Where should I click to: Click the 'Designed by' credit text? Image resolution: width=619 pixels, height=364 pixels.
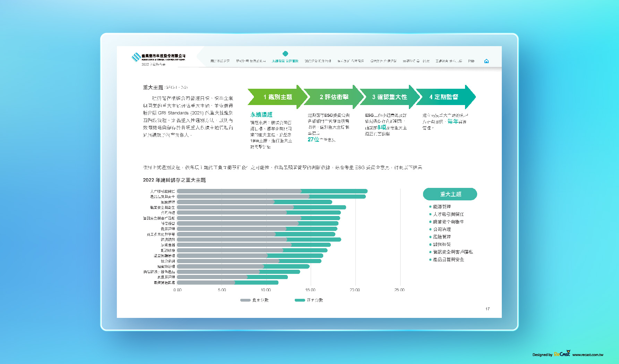(x=542, y=355)
